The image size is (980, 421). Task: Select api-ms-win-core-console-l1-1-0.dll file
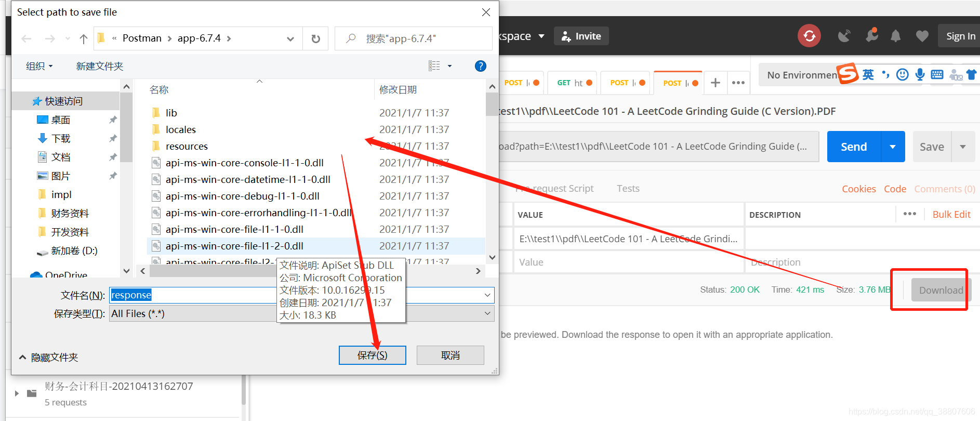tap(244, 163)
